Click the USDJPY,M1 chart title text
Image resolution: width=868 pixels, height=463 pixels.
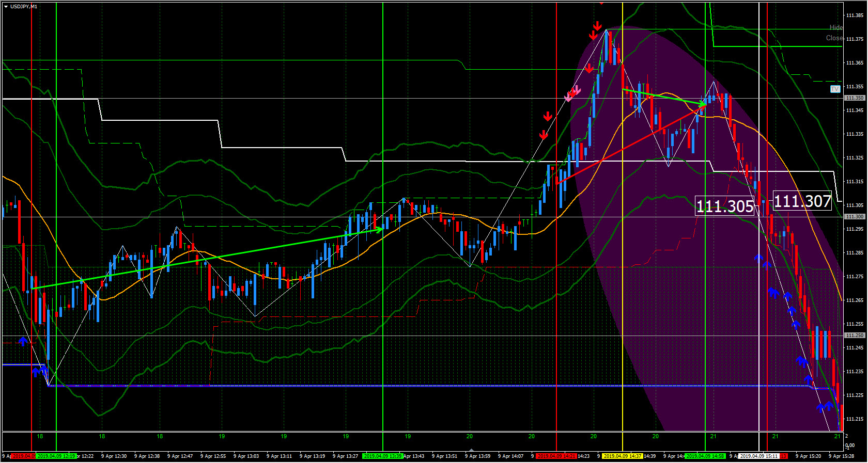point(24,7)
